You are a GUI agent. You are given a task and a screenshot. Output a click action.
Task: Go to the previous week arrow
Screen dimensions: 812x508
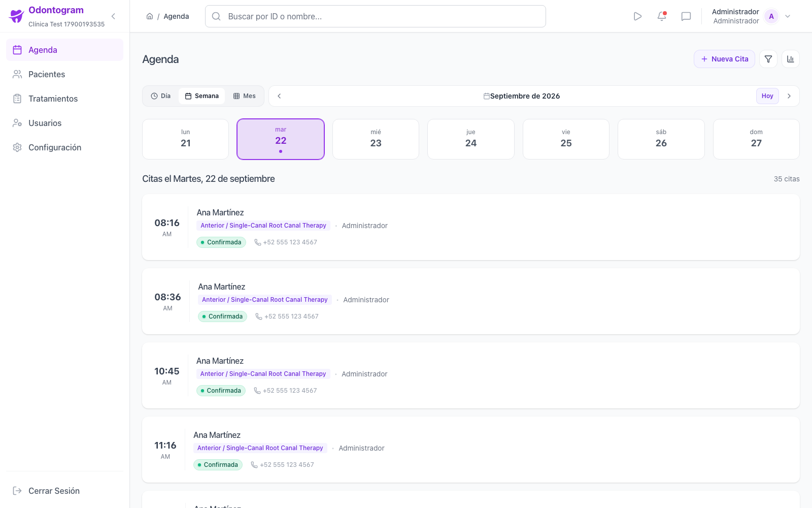(279, 96)
